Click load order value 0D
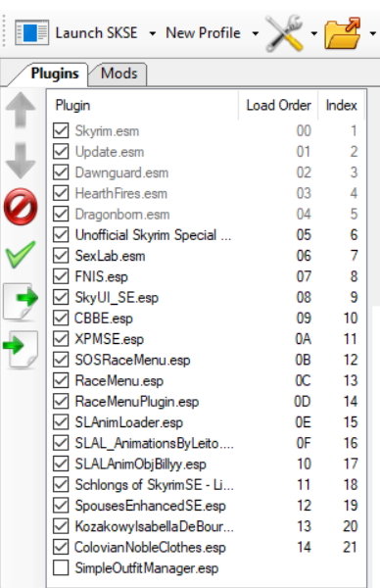The image size is (380, 588). pyautogui.click(x=303, y=401)
